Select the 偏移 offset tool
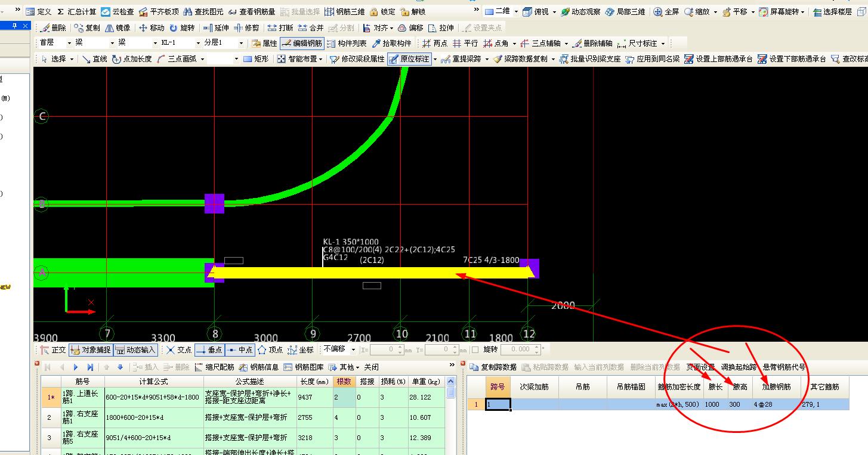 (410, 27)
